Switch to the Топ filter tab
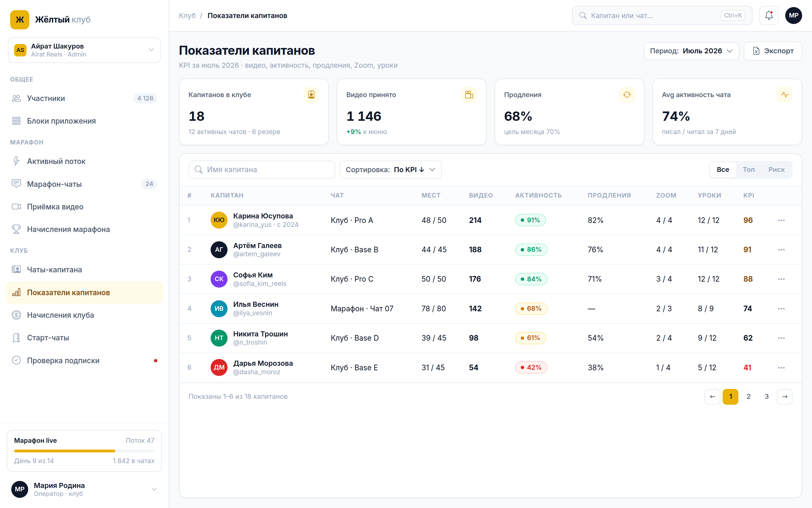The width and height of the screenshot is (812, 508). click(x=749, y=170)
